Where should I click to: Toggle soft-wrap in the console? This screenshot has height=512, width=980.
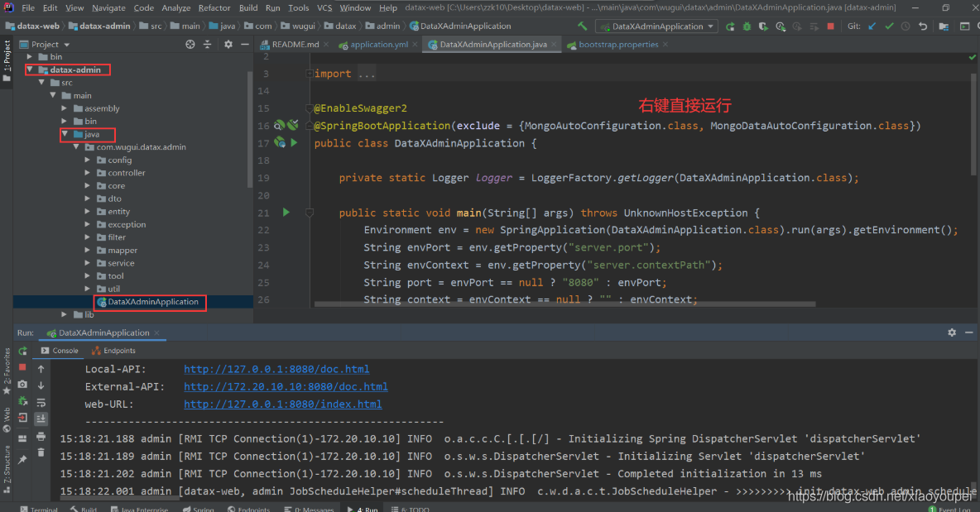41,403
